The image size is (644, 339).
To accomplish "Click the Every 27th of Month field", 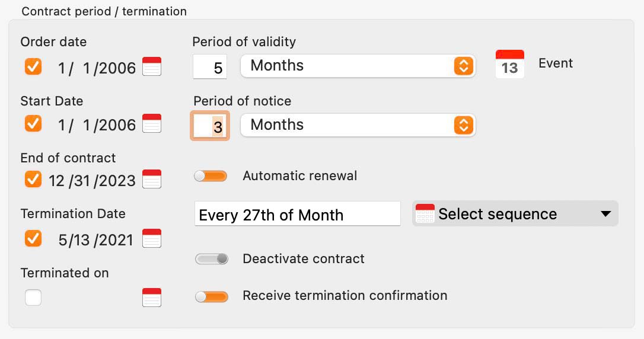I will pyautogui.click(x=297, y=213).
